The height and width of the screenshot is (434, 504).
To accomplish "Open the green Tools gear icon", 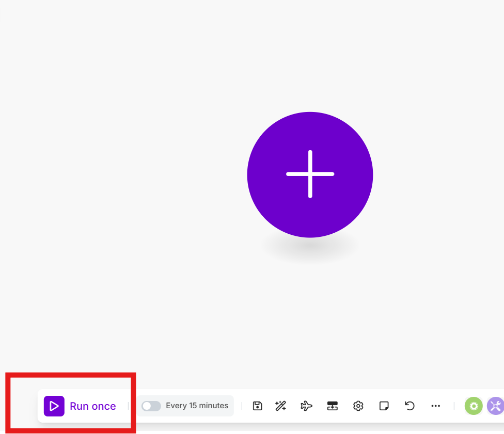I will [474, 406].
